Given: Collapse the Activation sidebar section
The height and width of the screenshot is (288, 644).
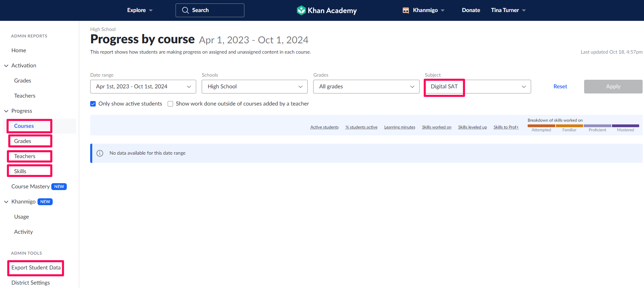Looking at the screenshot, I should click(x=6, y=66).
